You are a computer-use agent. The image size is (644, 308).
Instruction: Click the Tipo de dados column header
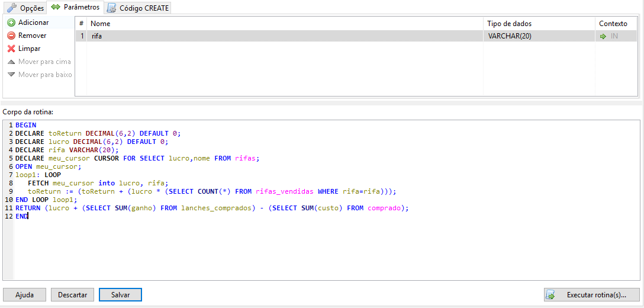click(x=539, y=24)
